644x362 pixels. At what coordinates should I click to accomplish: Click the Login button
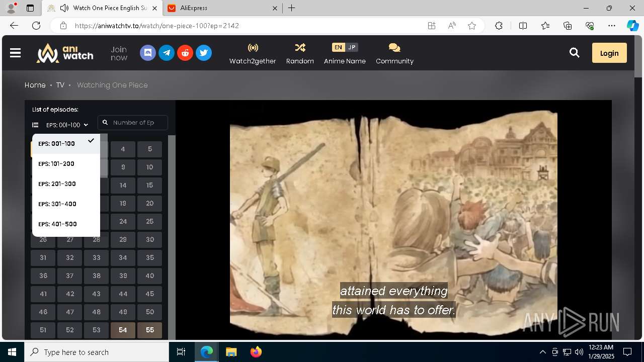pyautogui.click(x=609, y=53)
